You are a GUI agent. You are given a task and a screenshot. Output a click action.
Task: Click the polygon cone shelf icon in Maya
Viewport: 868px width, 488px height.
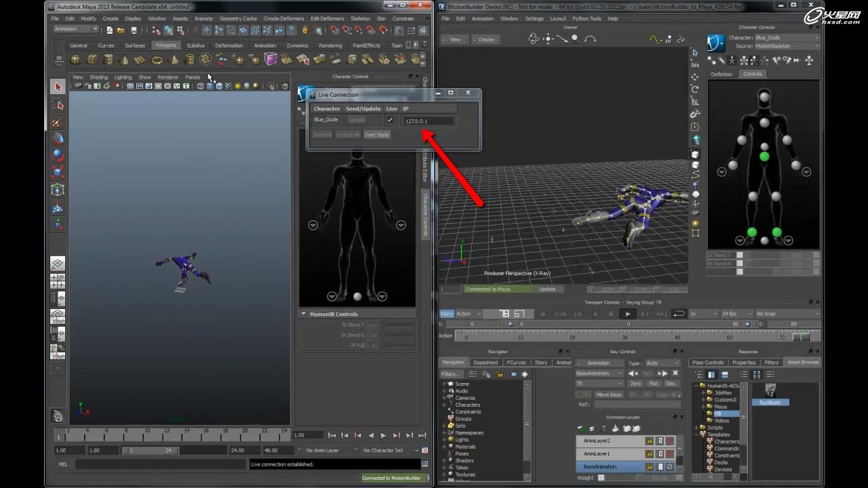pyautogui.click(x=124, y=60)
